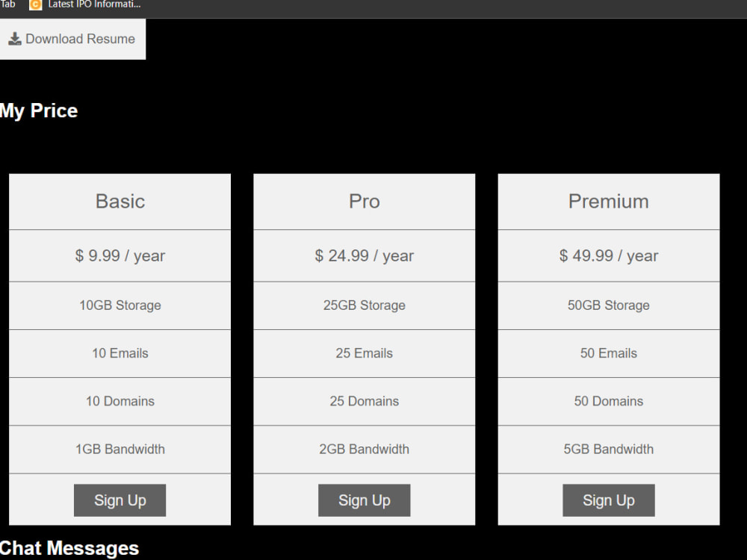Click the 50 Domains row
The height and width of the screenshot is (560, 747).
tap(609, 402)
